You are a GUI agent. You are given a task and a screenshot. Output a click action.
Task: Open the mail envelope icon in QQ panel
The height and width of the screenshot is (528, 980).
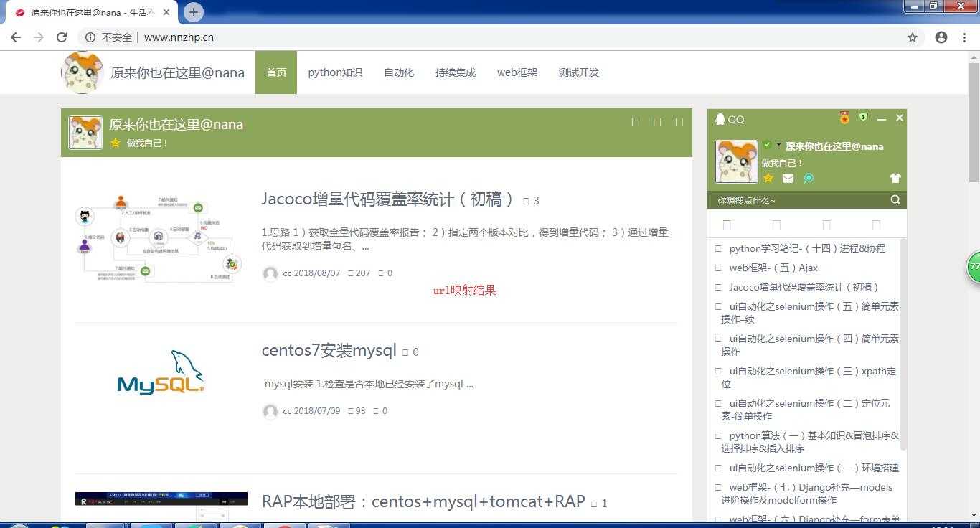[788, 178]
